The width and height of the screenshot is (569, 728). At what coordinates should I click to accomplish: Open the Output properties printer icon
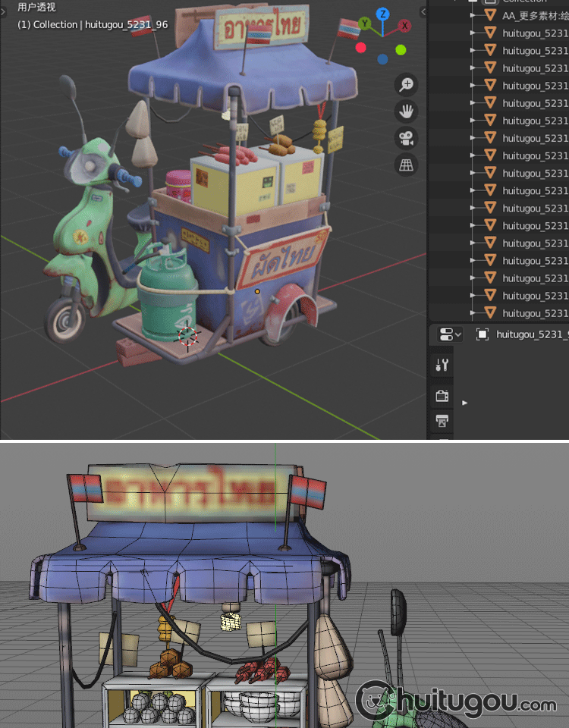(x=442, y=420)
